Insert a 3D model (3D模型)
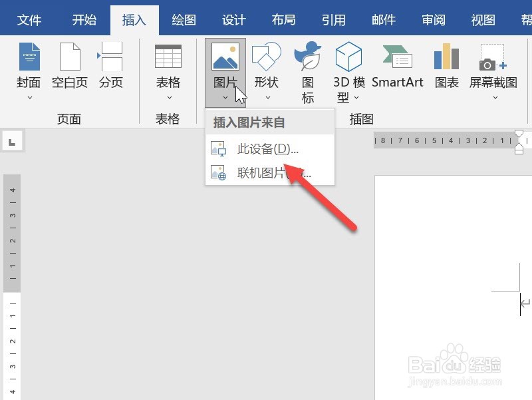532x400 pixels. (348, 67)
